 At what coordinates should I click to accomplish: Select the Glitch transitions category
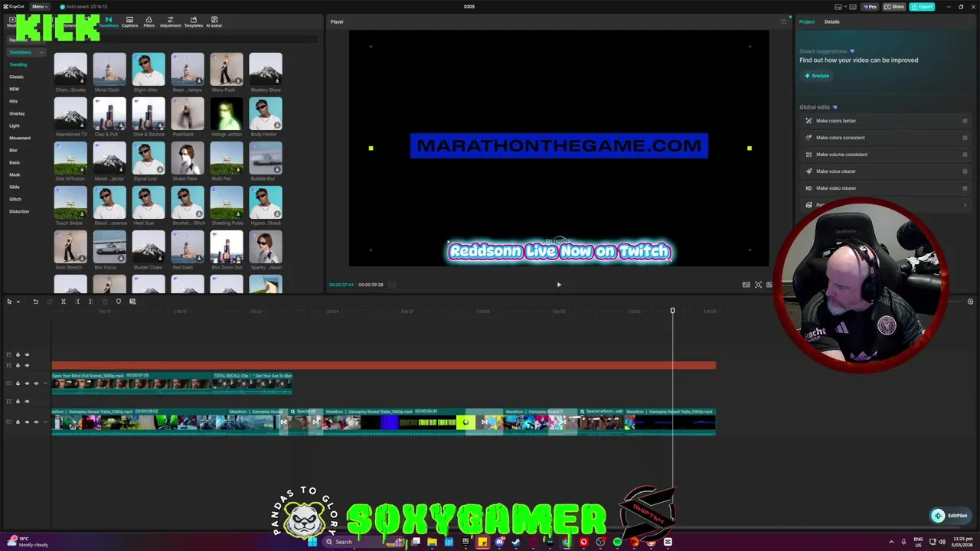[15, 199]
